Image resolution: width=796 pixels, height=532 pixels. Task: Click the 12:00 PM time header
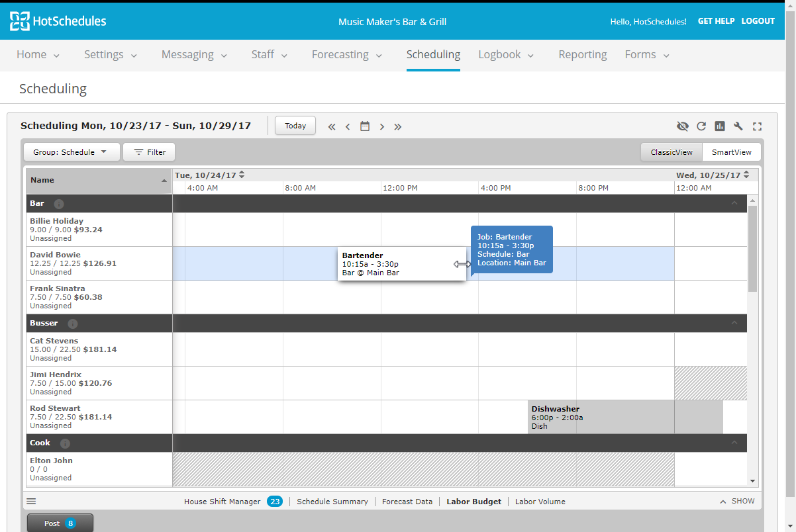coord(400,188)
